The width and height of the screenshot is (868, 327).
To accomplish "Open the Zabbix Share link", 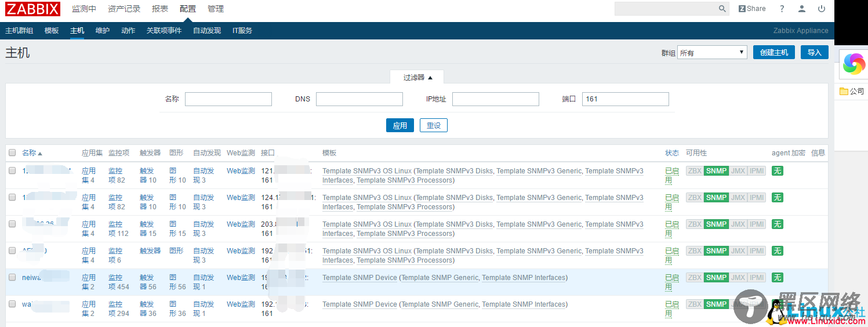I will [752, 9].
